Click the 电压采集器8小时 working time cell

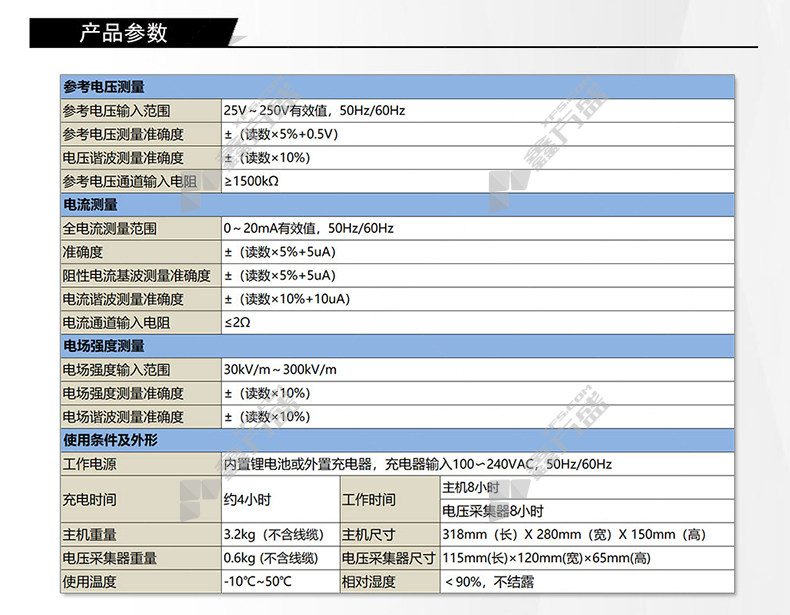(x=499, y=511)
